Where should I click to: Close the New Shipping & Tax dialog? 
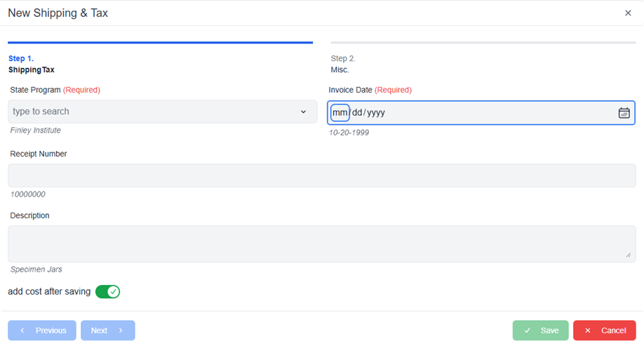[628, 13]
